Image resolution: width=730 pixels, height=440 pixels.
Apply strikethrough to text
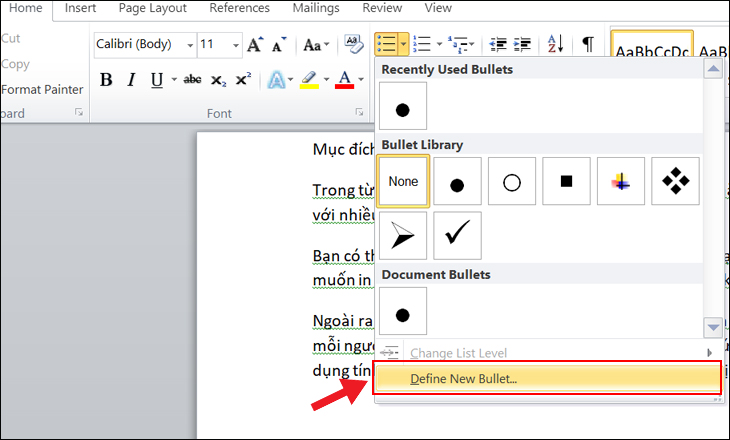tap(192, 80)
